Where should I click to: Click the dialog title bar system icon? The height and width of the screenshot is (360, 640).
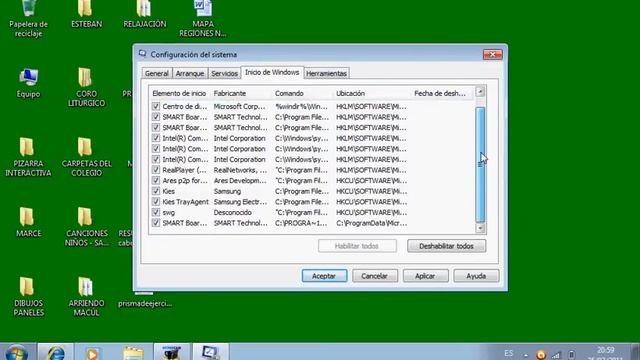(142, 54)
